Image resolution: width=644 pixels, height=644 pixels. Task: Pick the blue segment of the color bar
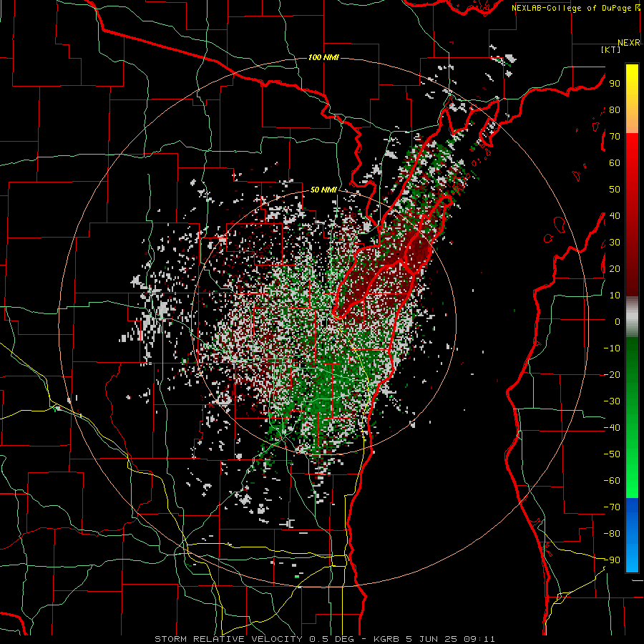(x=632, y=535)
